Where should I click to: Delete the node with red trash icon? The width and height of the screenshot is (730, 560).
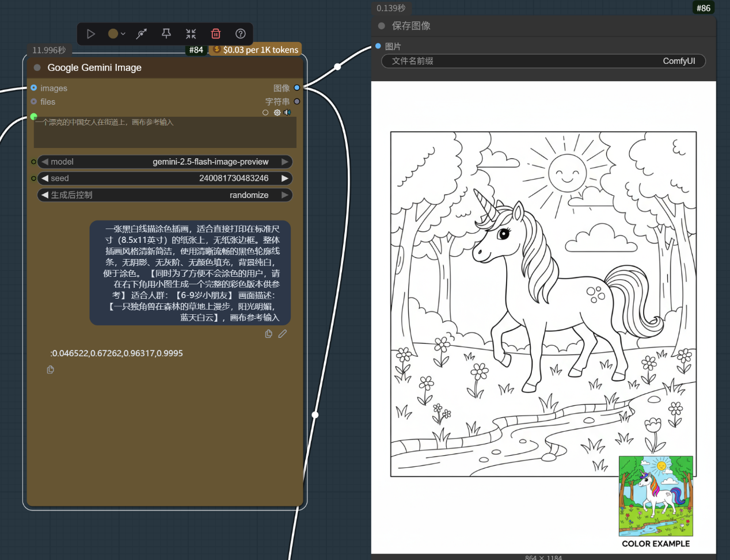point(216,34)
